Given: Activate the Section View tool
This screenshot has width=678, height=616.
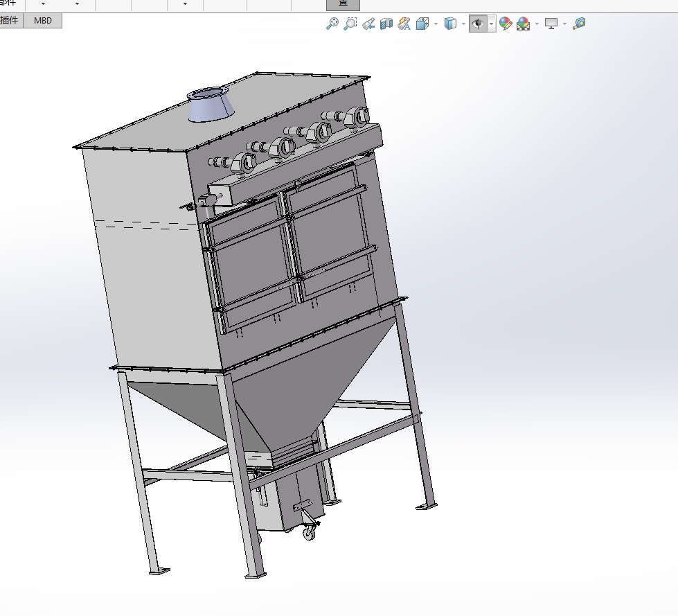Looking at the screenshot, I should pos(386,24).
